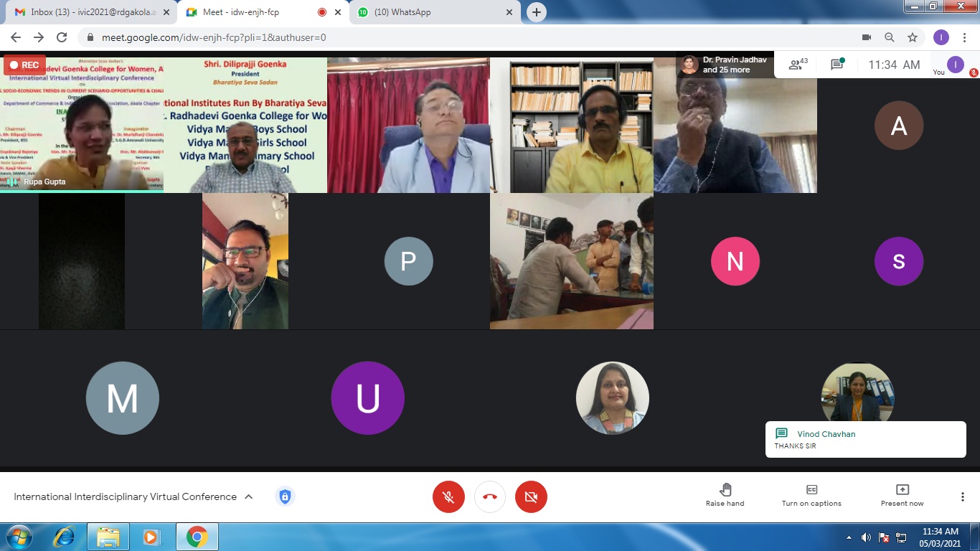Open the Chrome zoom magnifier control
Image resolution: width=980 pixels, height=551 pixels.
[890, 37]
